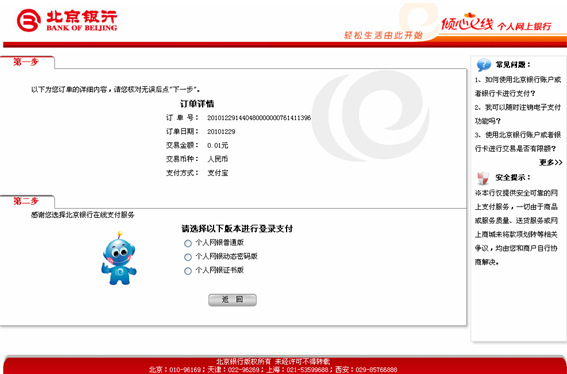This screenshot has width=567, height=374.
Task: Click the 支付方式 label
Action: (182, 173)
